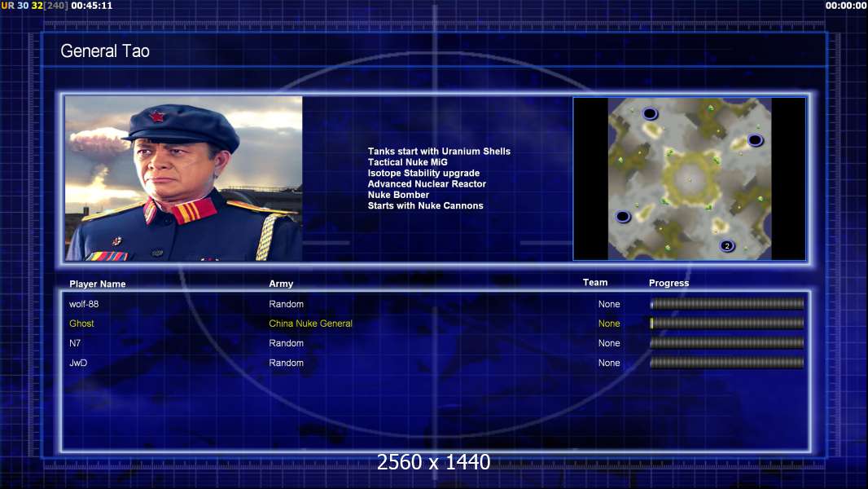Click Random army for JwD
The image size is (868, 489).
pyautogui.click(x=286, y=363)
